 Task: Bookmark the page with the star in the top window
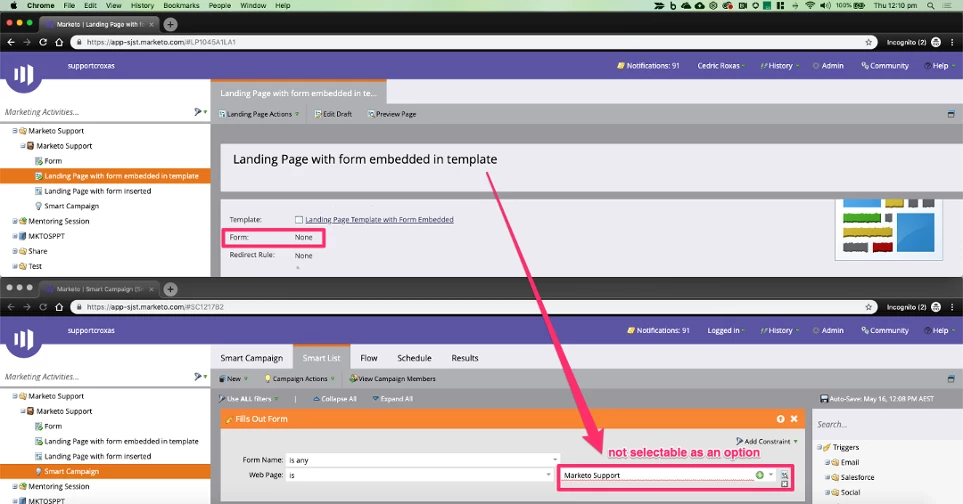point(868,42)
